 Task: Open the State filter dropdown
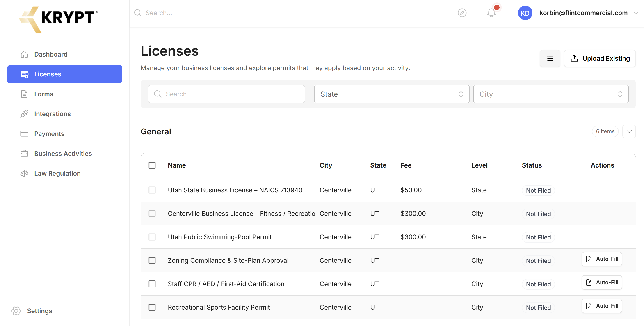[391, 94]
